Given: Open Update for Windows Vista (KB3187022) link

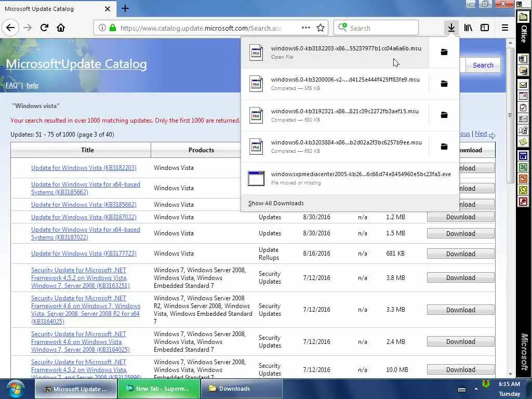Looking at the screenshot, I should [84, 217].
